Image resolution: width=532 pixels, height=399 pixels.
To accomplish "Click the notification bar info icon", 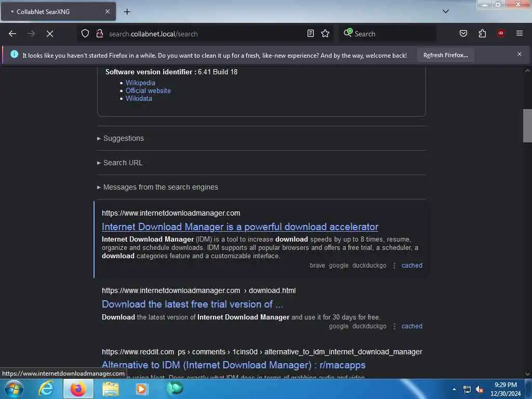I will click(x=14, y=54).
